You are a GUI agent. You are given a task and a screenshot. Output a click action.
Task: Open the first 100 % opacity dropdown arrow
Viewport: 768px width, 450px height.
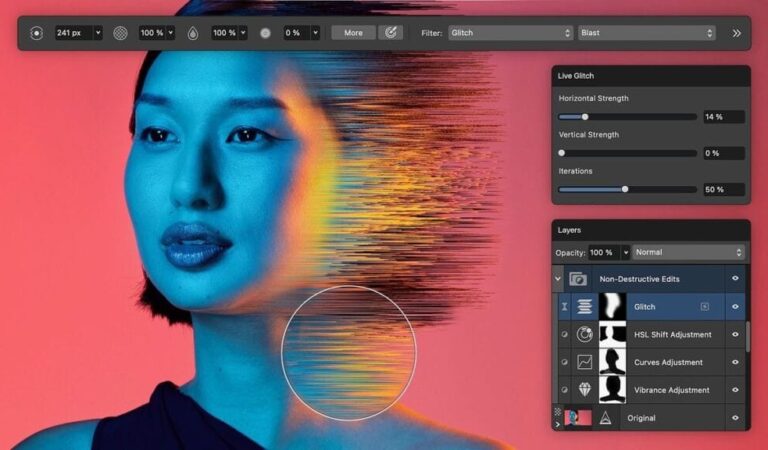pos(170,33)
